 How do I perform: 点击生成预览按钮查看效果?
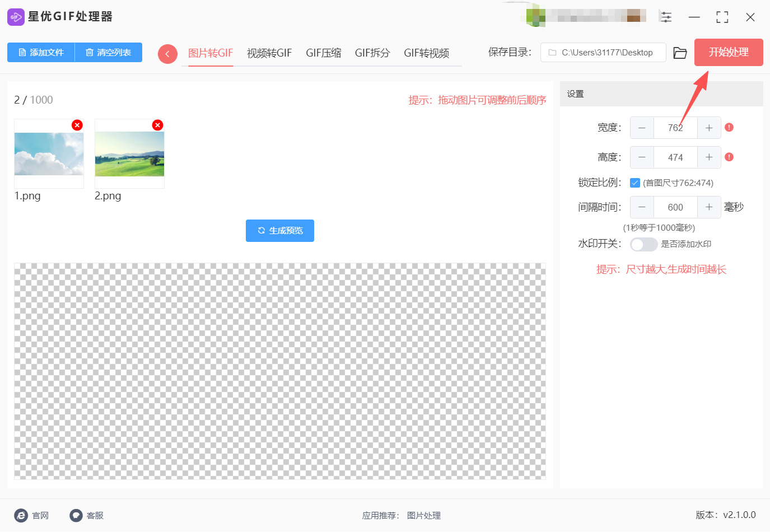(279, 230)
